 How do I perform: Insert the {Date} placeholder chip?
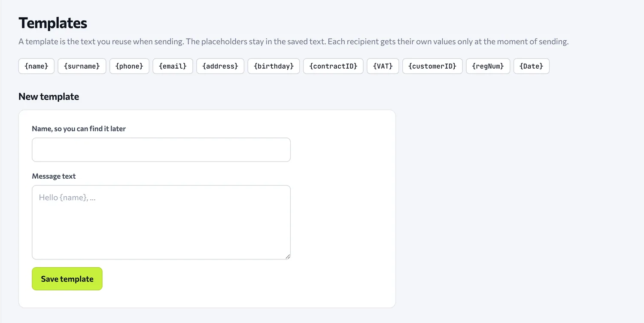point(532,66)
